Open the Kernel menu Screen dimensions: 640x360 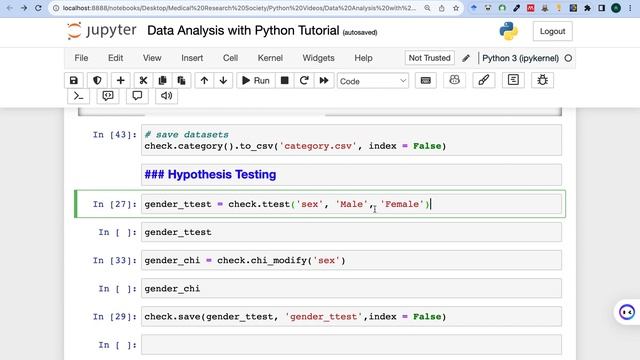[x=270, y=58]
